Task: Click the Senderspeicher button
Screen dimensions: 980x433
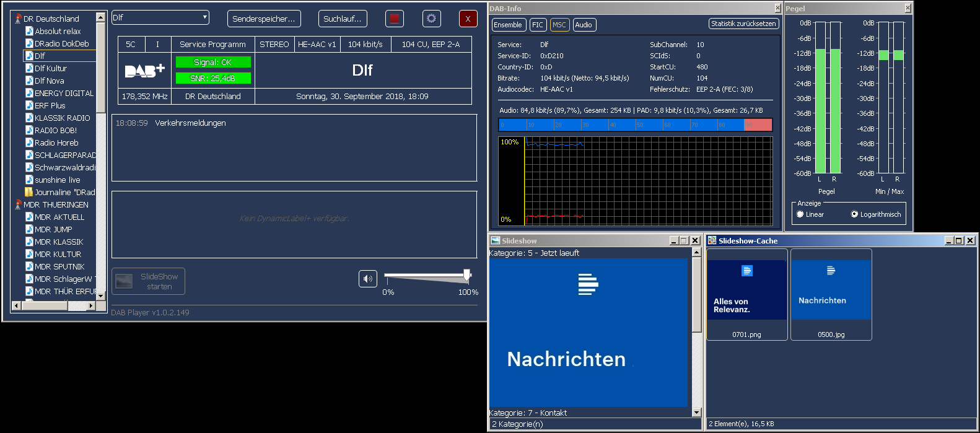Action: [x=264, y=19]
